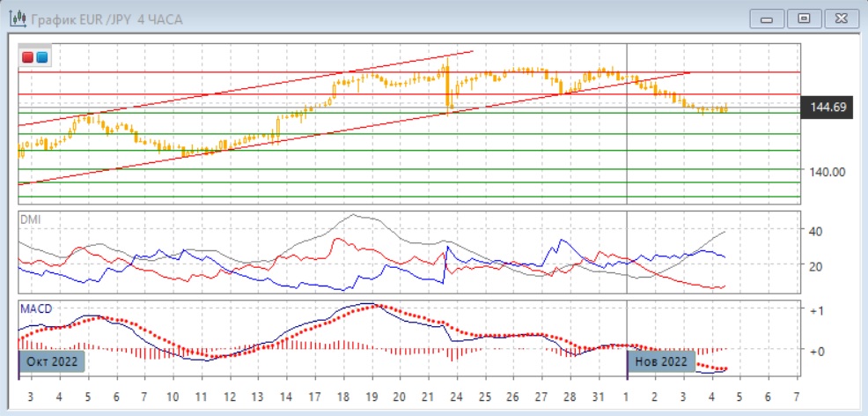
Task: Minimize the EUR/JPY chart window
Action: [768, 18]
